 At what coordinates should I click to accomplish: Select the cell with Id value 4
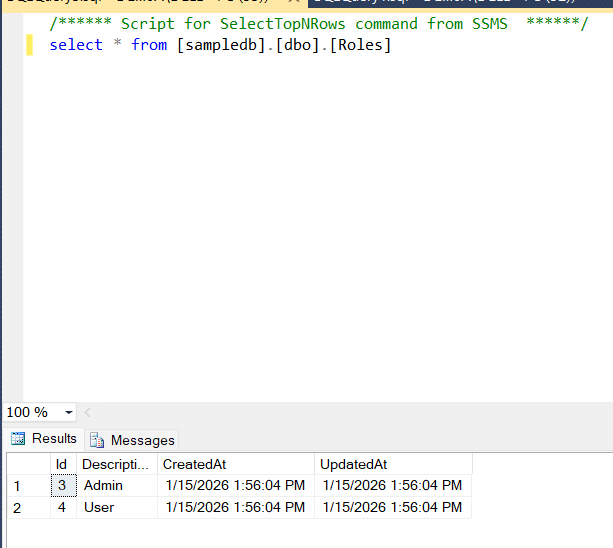click(x=63, y=508)
